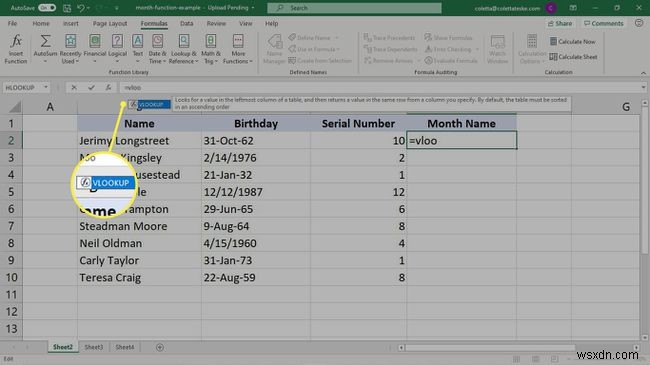Click the 'Month Name' header cell
The width and height of the screenshot is (650, 365).
[x=461, y=124]
